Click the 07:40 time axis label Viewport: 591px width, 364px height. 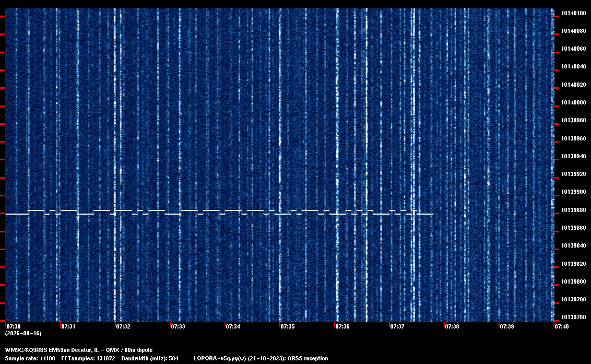(562, 326)
